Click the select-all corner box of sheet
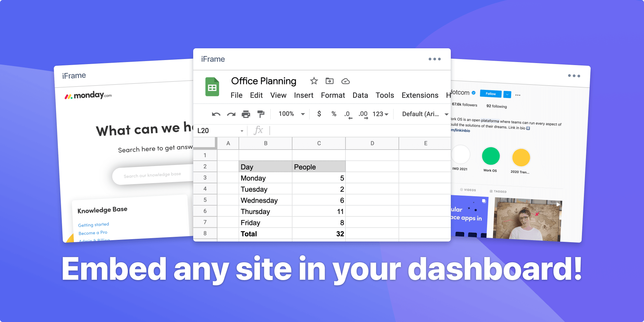This screenshot has width=644, height=322. [x=205, y=143]
